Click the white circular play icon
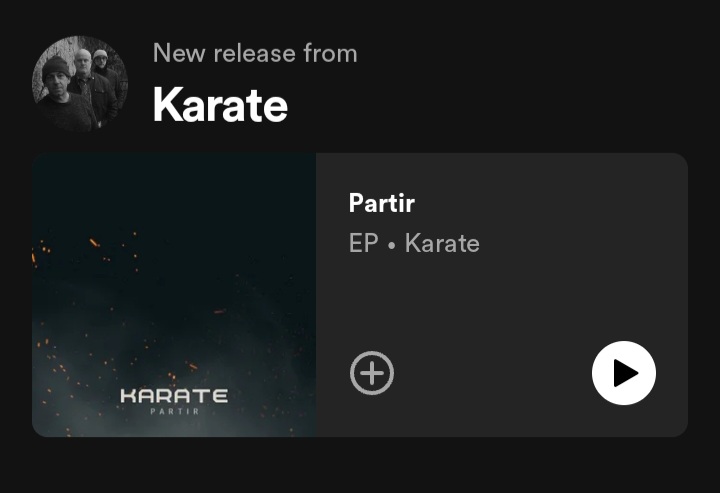The height and width of the screenshot is (493, 720). [624, 373]
